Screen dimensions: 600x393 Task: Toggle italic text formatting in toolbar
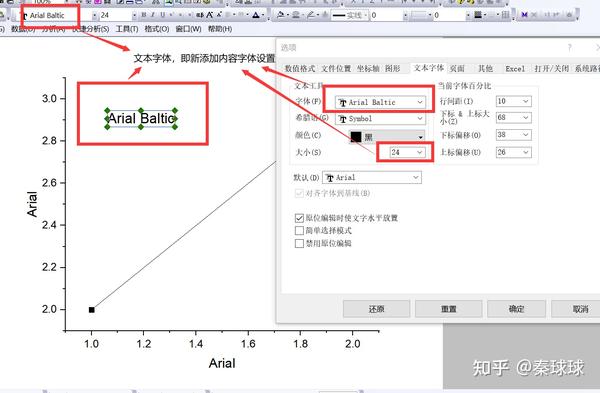153,15
